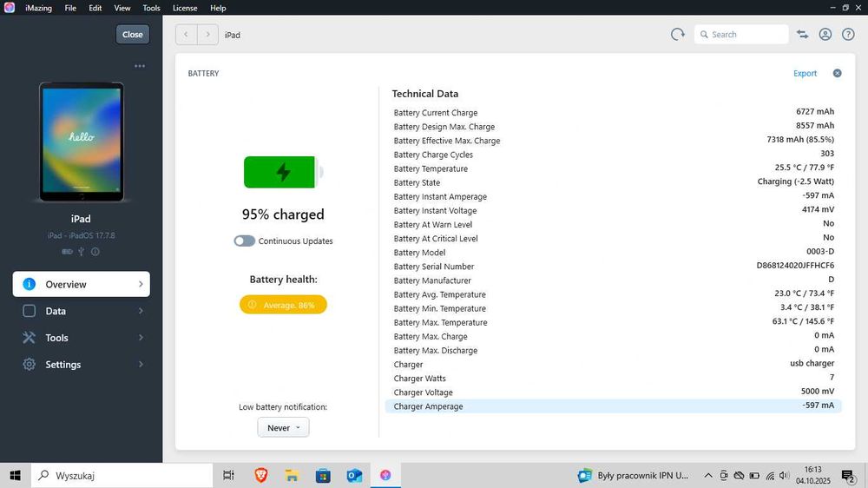The image size is (868, 488).
Task: Open Low battery notification dropdown
Action: coord(283,427)
